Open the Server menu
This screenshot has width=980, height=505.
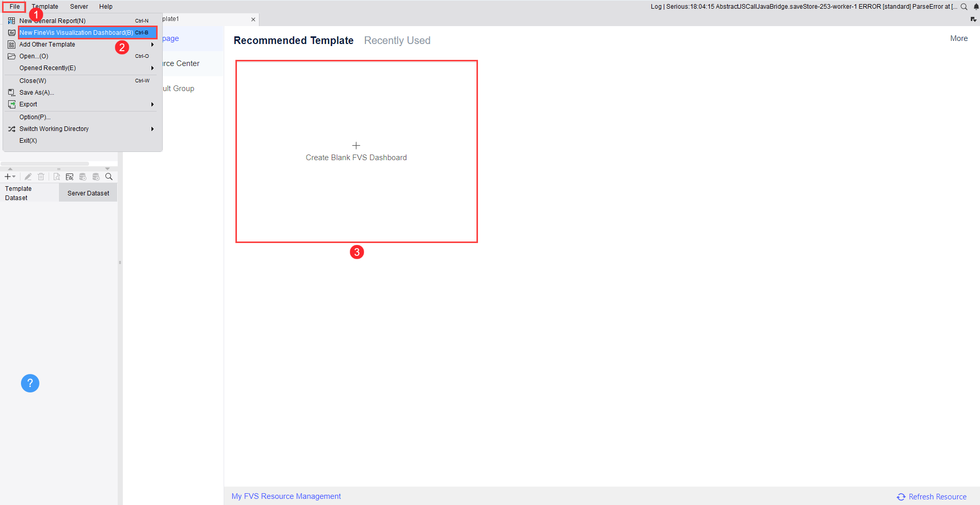(x=78, y=6)
